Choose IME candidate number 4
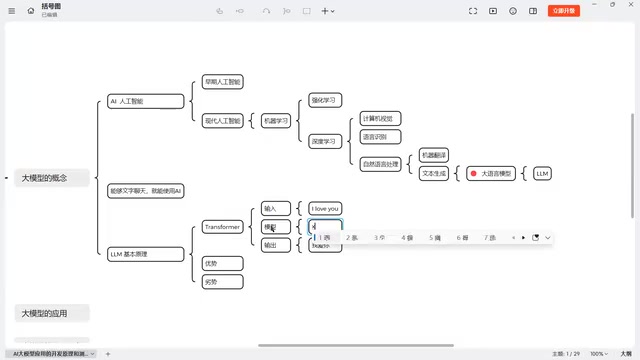This screenshot has width=640, height=360. point(407,238)
